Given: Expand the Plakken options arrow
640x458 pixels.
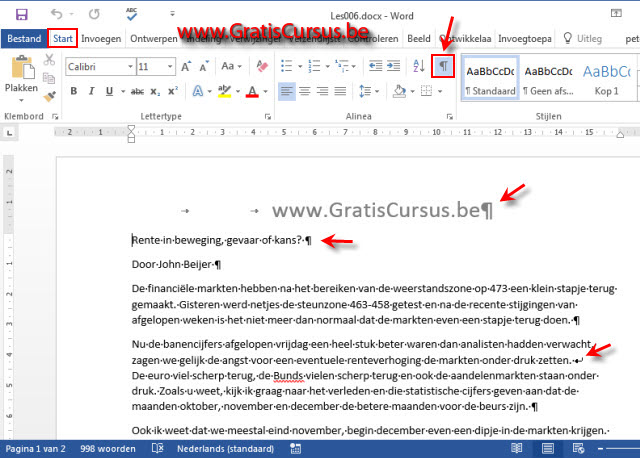Looking at the screenshot, I should [x=22, y=100].
